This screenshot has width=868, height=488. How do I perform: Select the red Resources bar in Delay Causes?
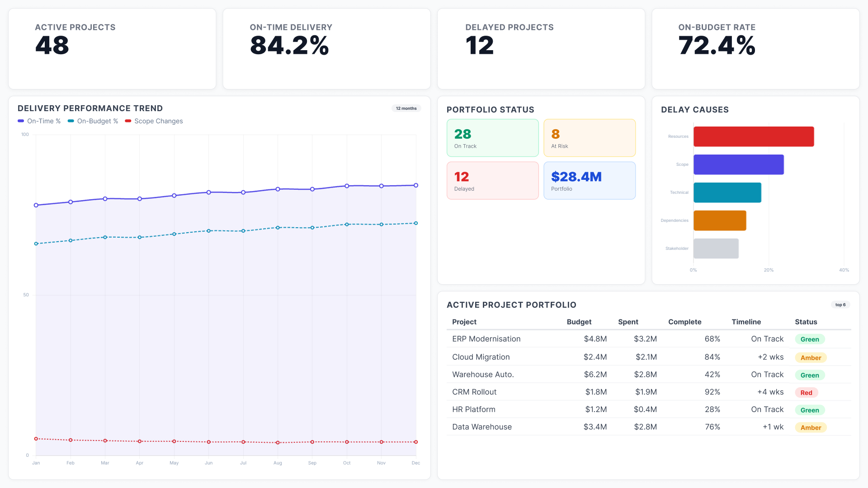754,136
